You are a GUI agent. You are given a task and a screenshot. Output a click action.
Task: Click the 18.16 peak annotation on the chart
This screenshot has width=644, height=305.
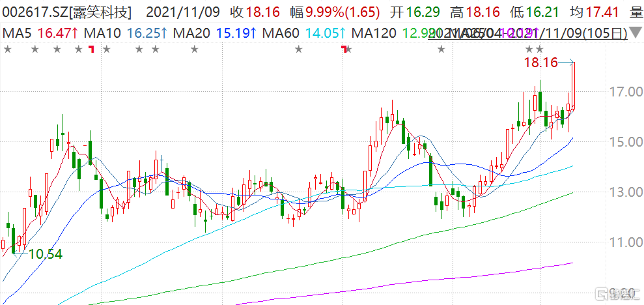pos(540,63)
